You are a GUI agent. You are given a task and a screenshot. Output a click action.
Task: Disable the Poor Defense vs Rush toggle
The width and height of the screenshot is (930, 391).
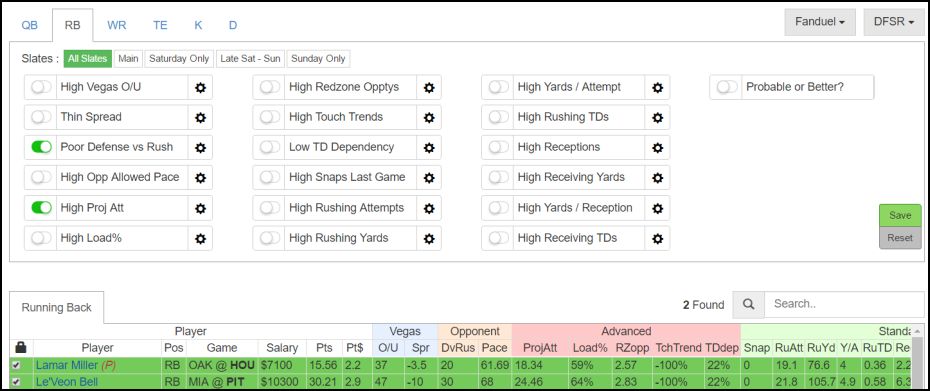point(42,147)
